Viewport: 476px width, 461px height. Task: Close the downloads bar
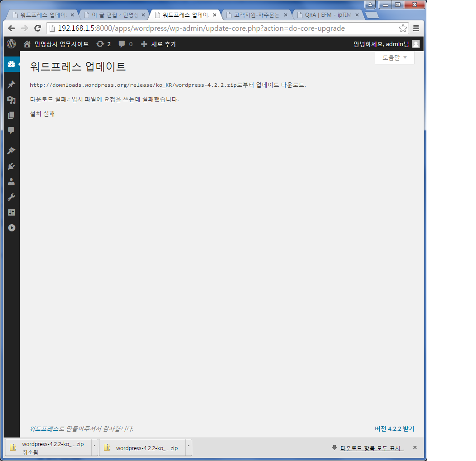click(415, 447)
